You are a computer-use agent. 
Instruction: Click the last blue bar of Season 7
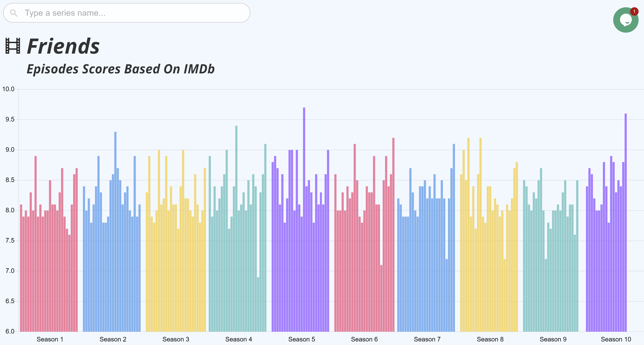click(x=454, y=238)
